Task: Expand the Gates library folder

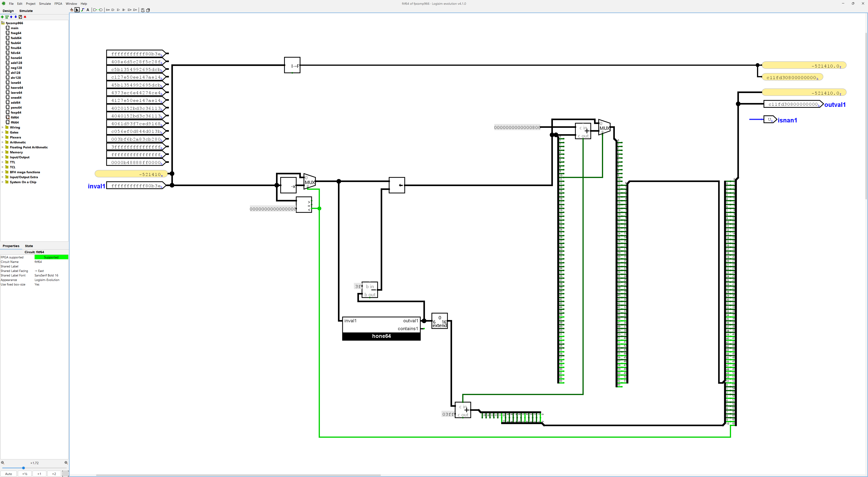Action: 3,132
